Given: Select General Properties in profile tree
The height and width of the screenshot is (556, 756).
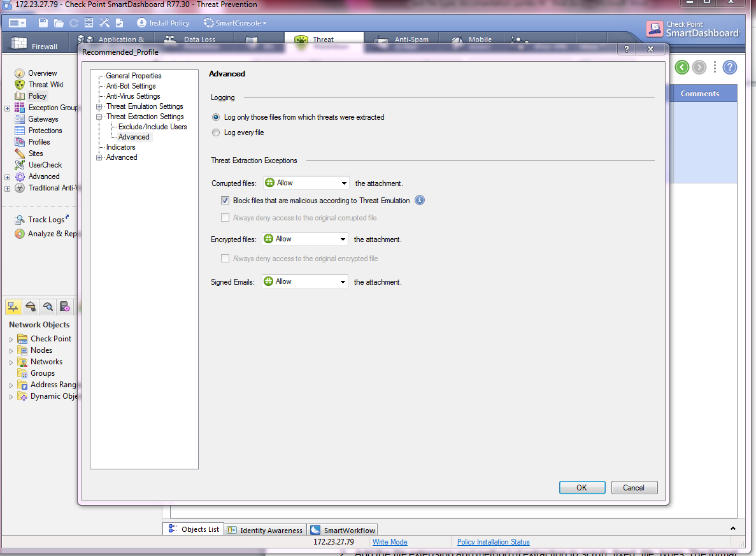Looking at the screenshot, I should click(x=134, y=76).
